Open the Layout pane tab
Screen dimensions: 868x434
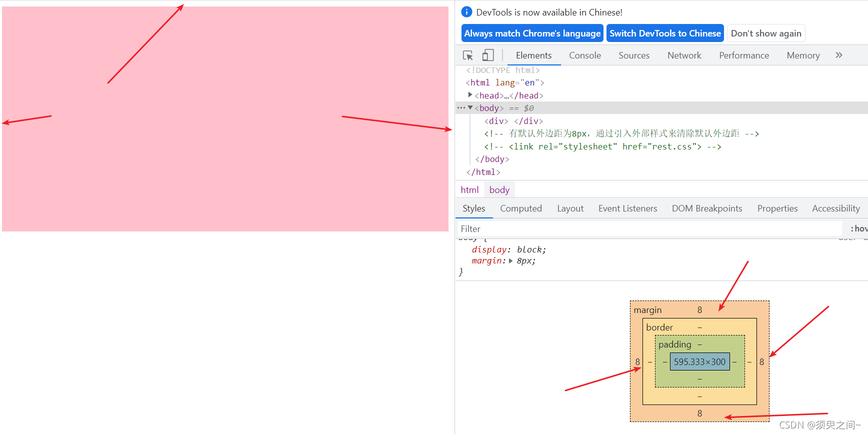(570, 208)
